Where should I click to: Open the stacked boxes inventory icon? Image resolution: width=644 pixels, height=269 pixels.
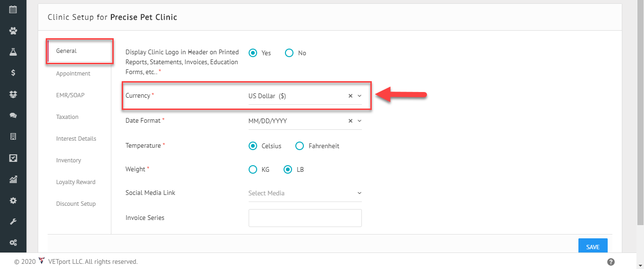(x=13, y=94)
